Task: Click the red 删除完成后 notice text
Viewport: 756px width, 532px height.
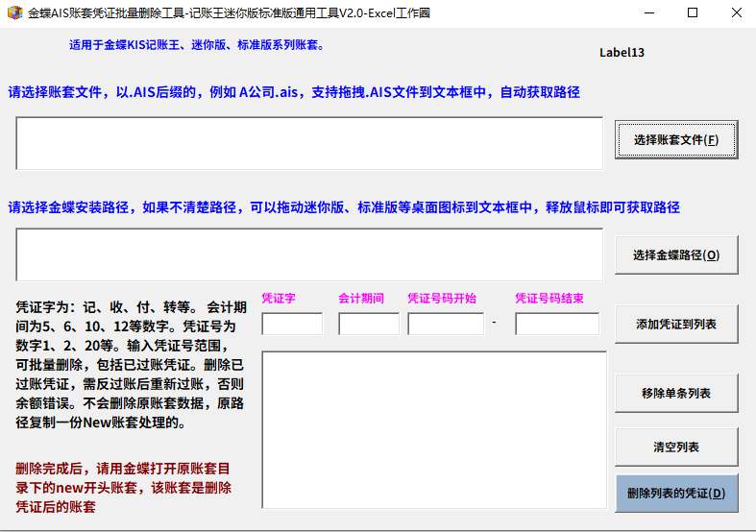Action: 123,488
